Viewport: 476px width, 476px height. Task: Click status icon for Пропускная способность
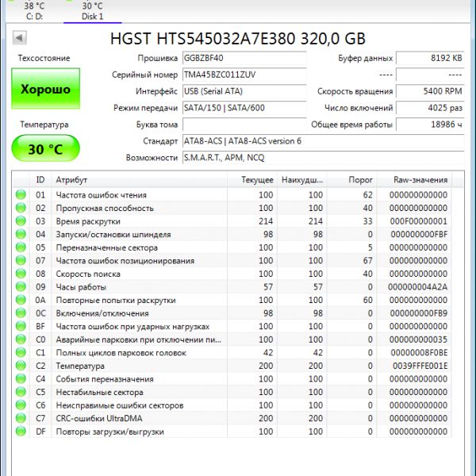tap(21, 208)
